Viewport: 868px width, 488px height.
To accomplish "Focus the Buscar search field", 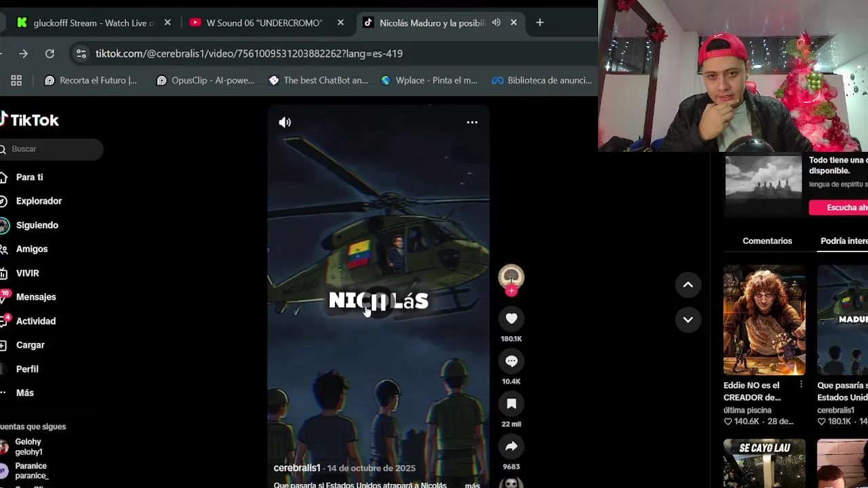I will pos(52,149).
